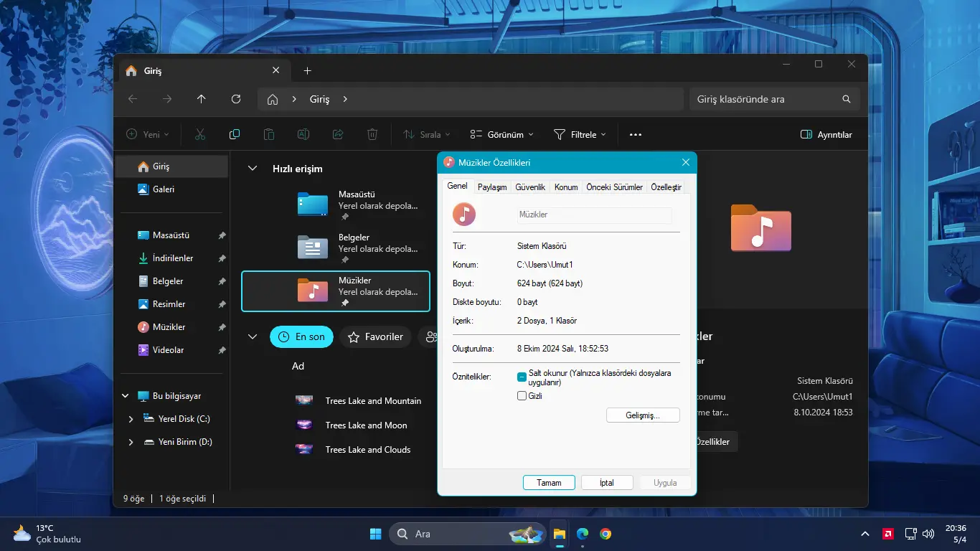This screenshot has width=980, height=551.
Task: Open the Özelleştir tab
Action: (x=666, y=187)
